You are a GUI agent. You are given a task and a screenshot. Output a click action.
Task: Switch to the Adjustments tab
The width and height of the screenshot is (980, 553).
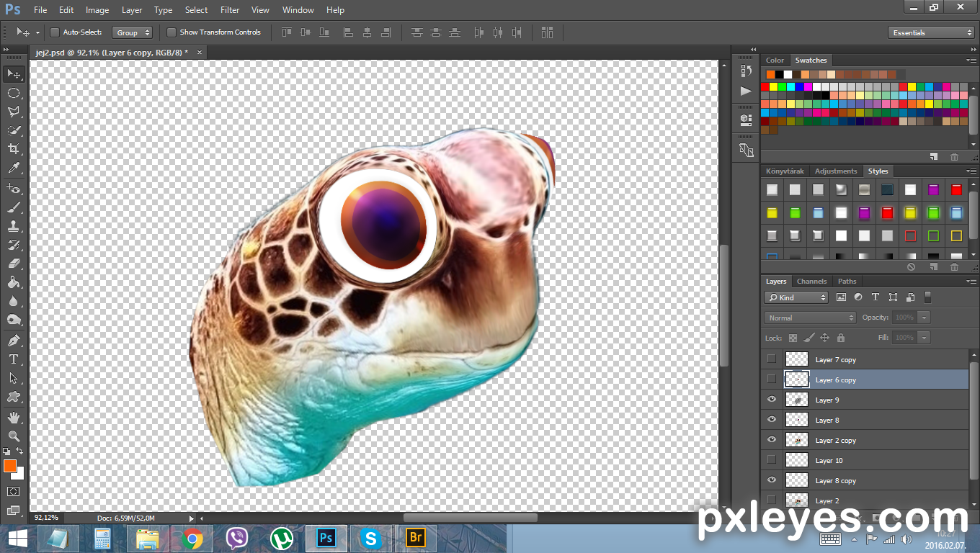(836, 171)
